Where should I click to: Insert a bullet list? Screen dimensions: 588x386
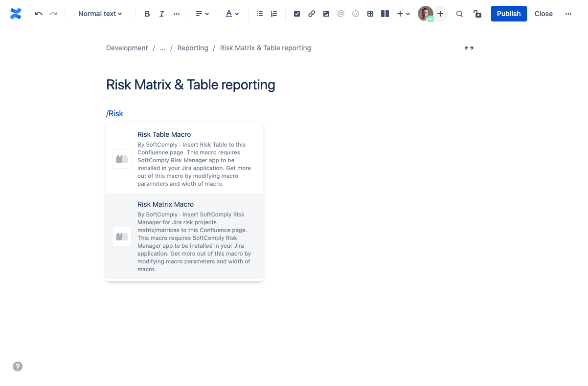point(260,14)
